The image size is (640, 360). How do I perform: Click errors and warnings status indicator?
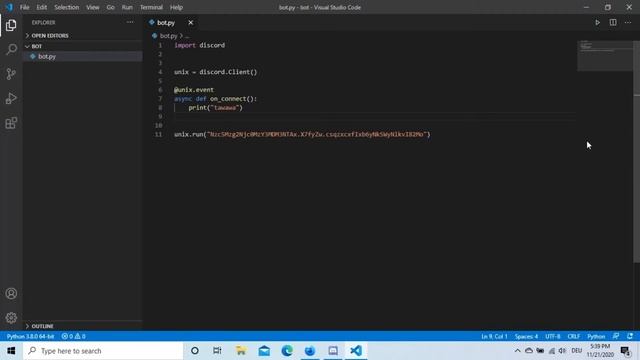[73, 336]
